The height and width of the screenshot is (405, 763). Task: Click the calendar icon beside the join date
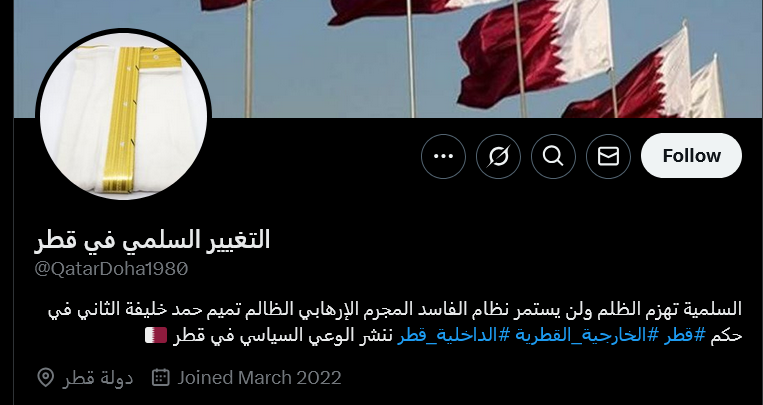161,378
